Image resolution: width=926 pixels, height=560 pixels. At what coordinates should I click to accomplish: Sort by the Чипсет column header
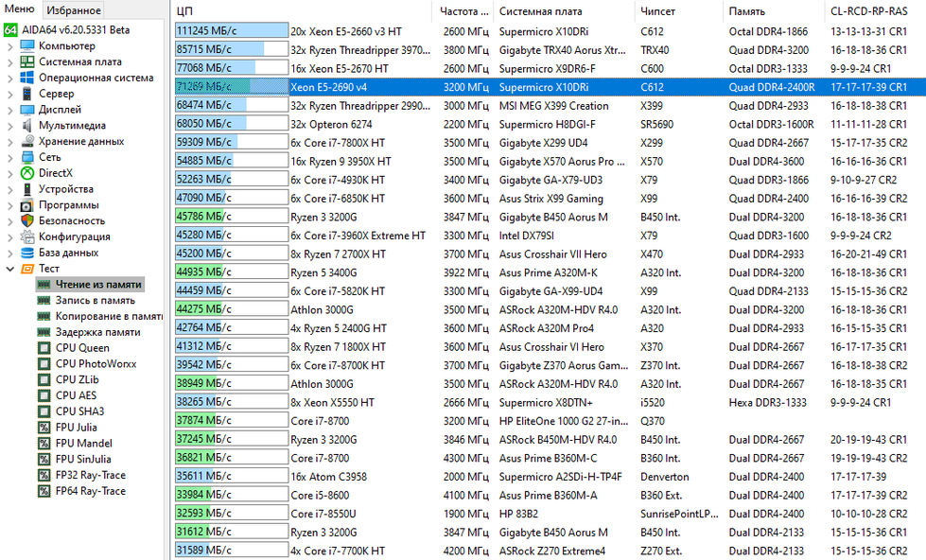coord(678,11)
